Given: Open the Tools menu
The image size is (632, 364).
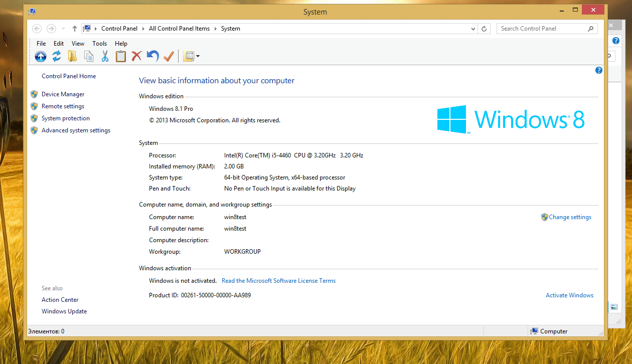Looking at the screenshot, I should tap(100, 44).
